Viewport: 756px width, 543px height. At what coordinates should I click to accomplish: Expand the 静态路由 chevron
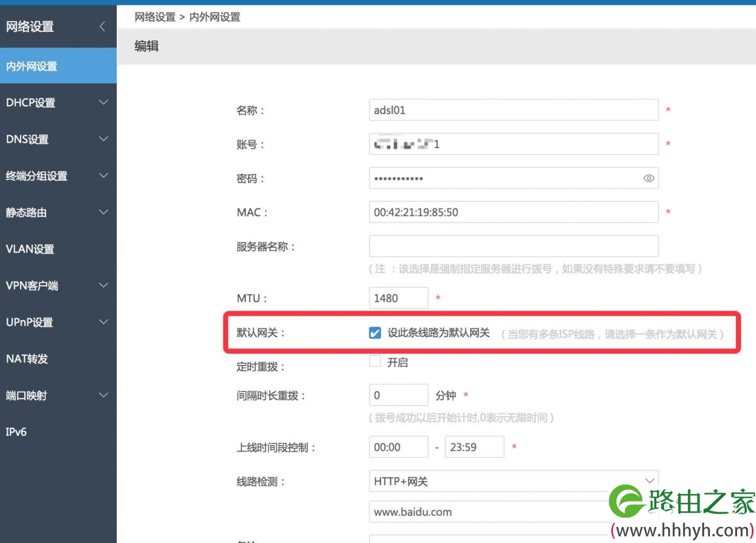[x=103, y=212]
